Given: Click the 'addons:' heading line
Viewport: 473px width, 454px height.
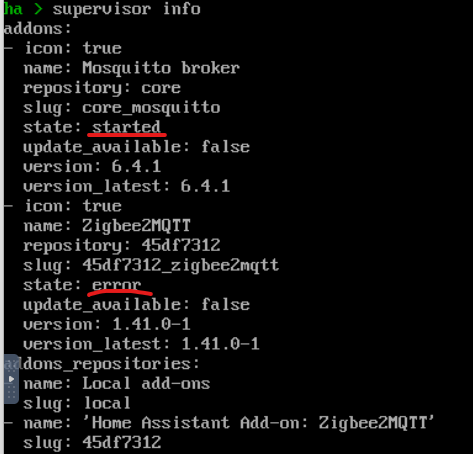Looking at the screenshot, I should click(x=38, y=29).
